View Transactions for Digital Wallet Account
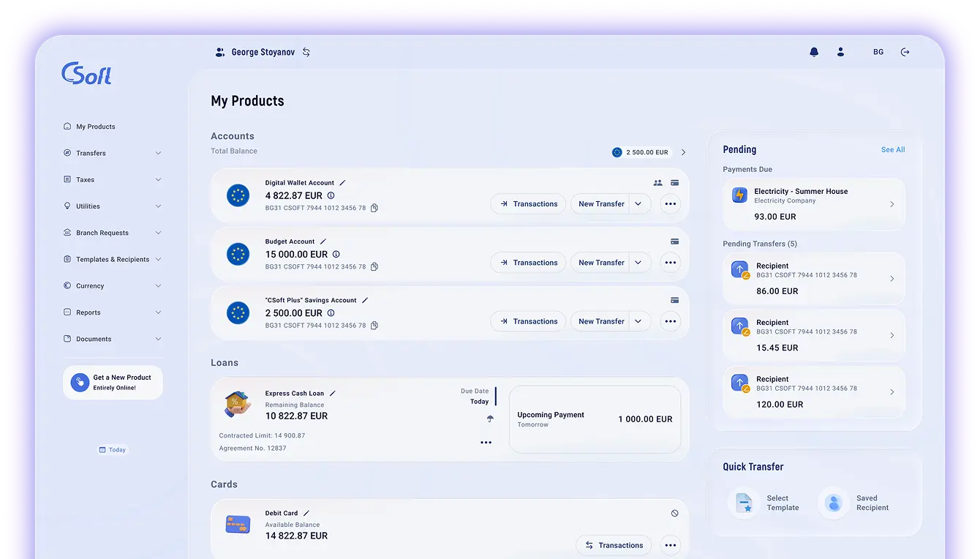Screen dimensions: 980x559 pyautogui.click(x=528, y=204)
